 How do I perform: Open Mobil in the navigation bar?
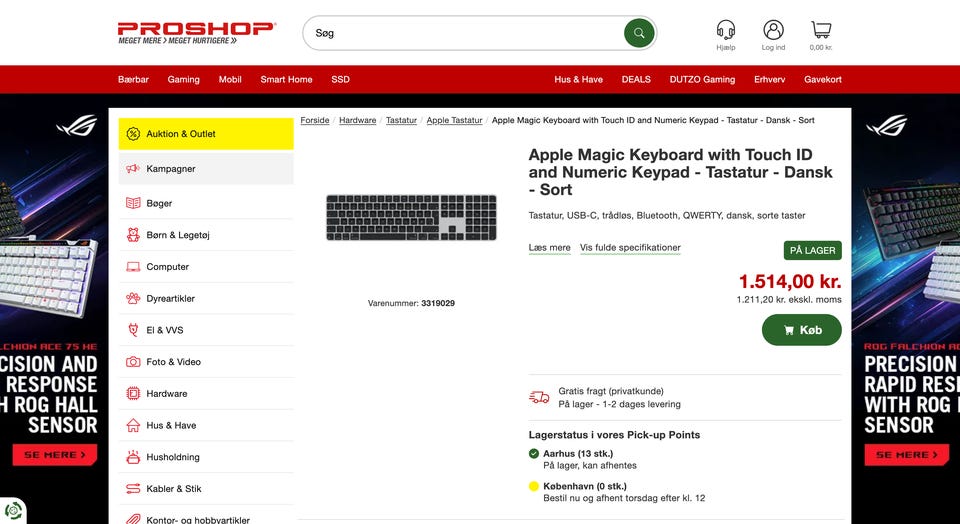point(230,79)
